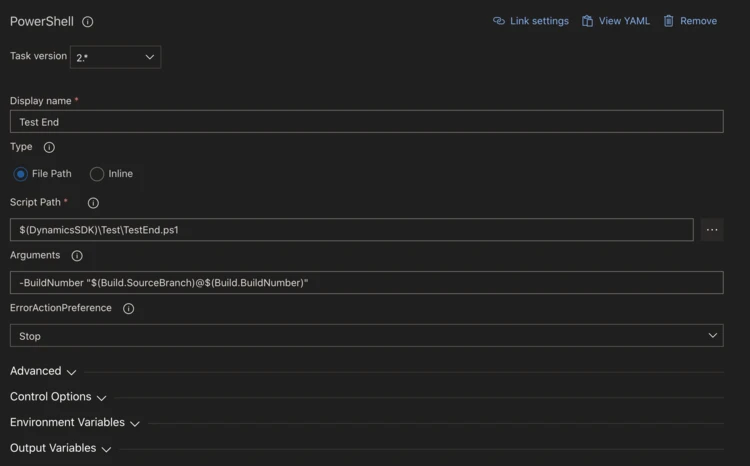The image size is (750, 466).
Task: Click the chain icon for Link settings
Action: (499, 21)
